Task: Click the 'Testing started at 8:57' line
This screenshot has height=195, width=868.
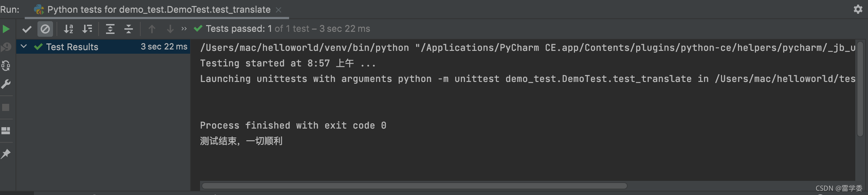Action: 288,63
